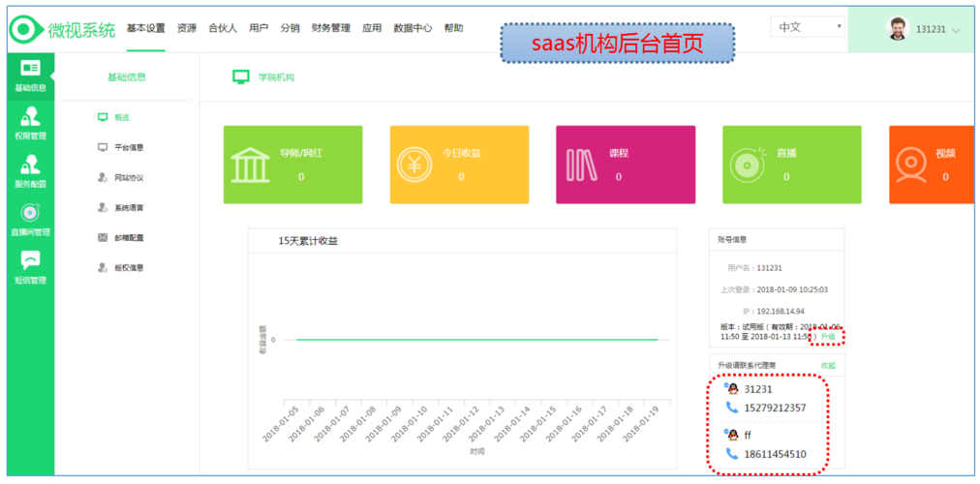The height and width of the screenshot is (484, 980).
Task: Open 平台信息 in the submenu
Action: (129, 148)
